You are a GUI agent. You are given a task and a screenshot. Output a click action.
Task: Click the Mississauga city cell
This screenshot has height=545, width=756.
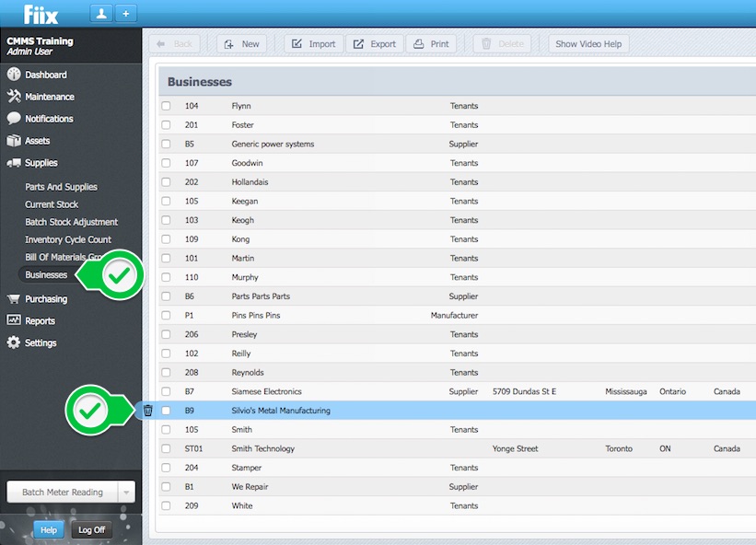click(x=626, y=391)
